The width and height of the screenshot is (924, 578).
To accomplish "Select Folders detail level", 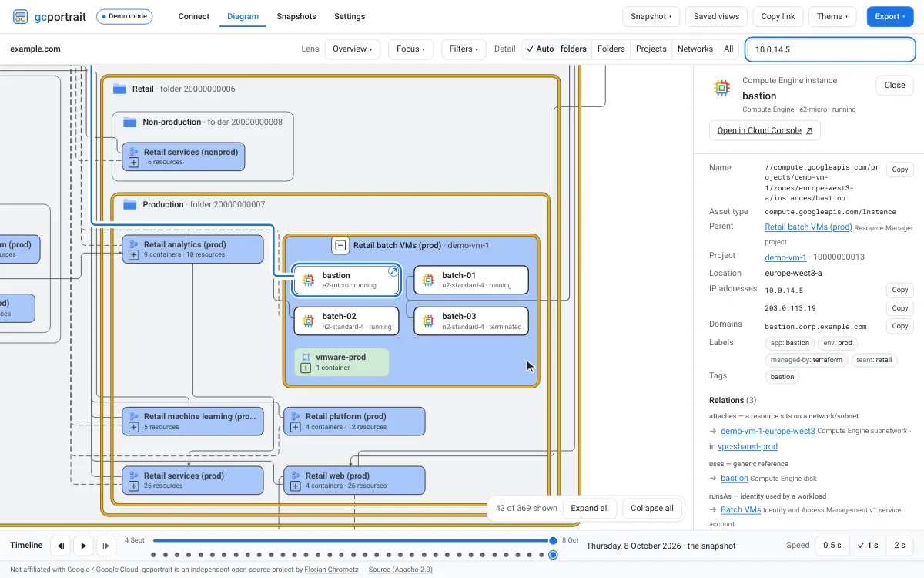I will tap(611, 49).
